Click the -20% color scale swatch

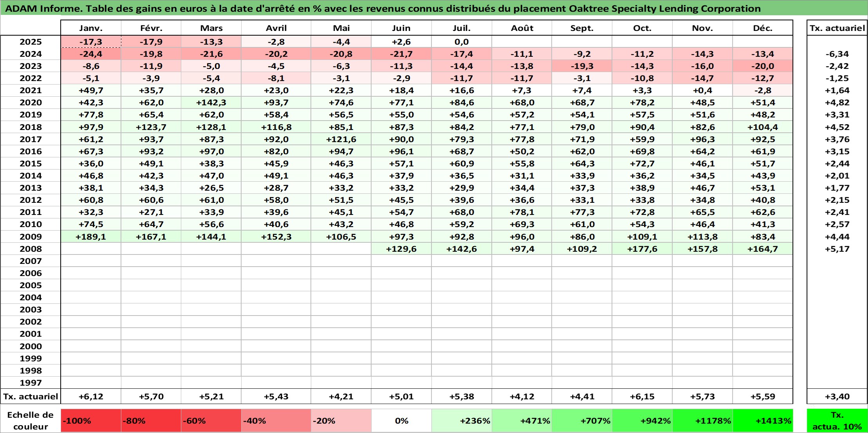click(x=341, y=420)
